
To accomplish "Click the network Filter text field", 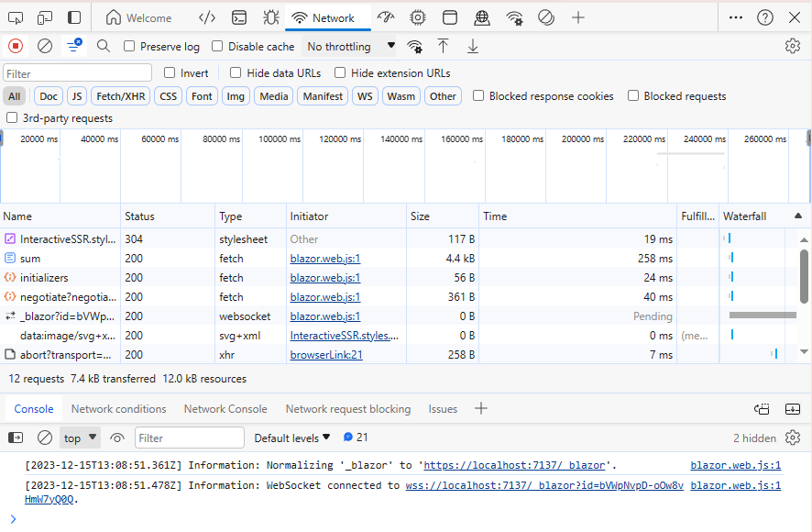I will click(78, 73).
